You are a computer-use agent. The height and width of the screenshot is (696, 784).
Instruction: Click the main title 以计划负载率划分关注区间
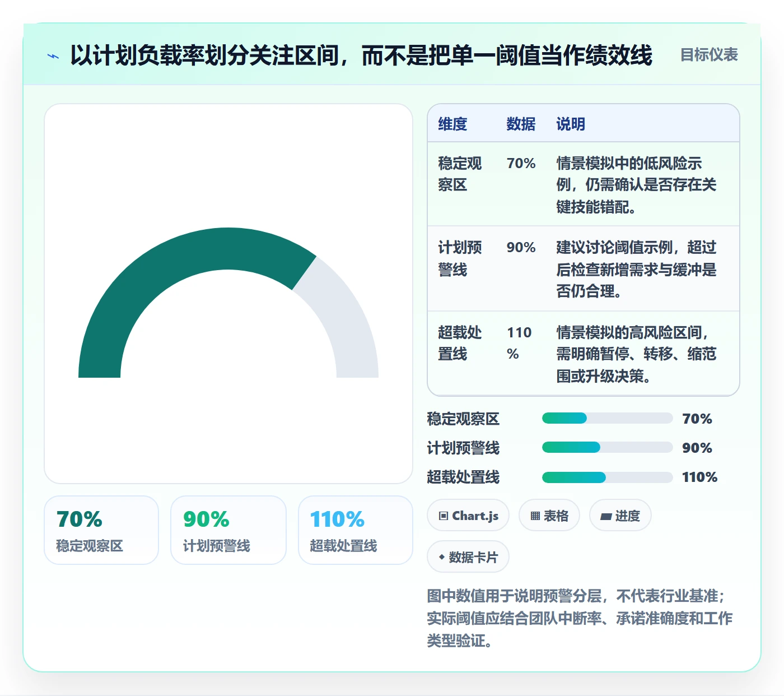(361, 55)
